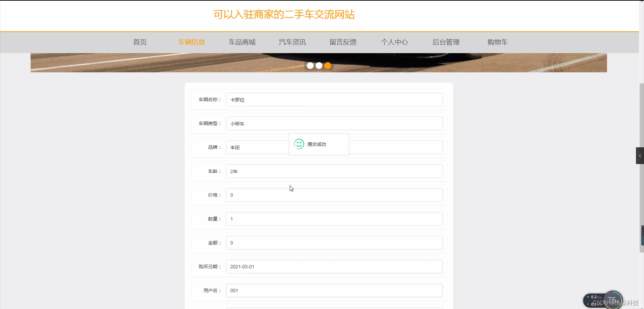Screen dimensions: 644x309
Task: Click the 个人中心 personal center entry
Action: coord(395,42)
